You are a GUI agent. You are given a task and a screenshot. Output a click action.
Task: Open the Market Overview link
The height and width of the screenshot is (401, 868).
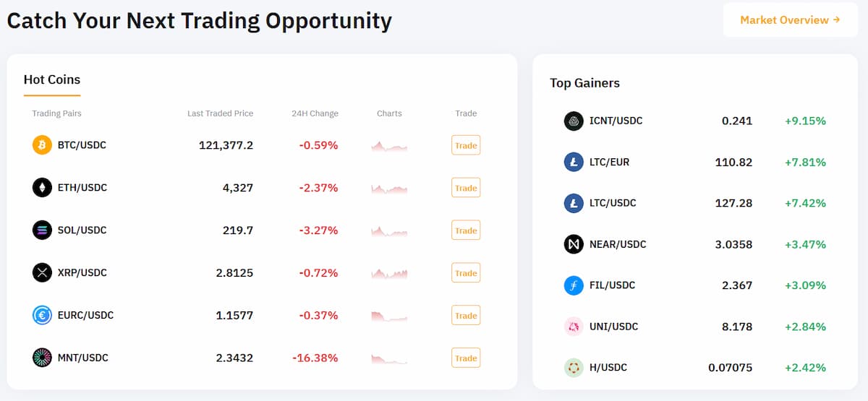[790, 20]
